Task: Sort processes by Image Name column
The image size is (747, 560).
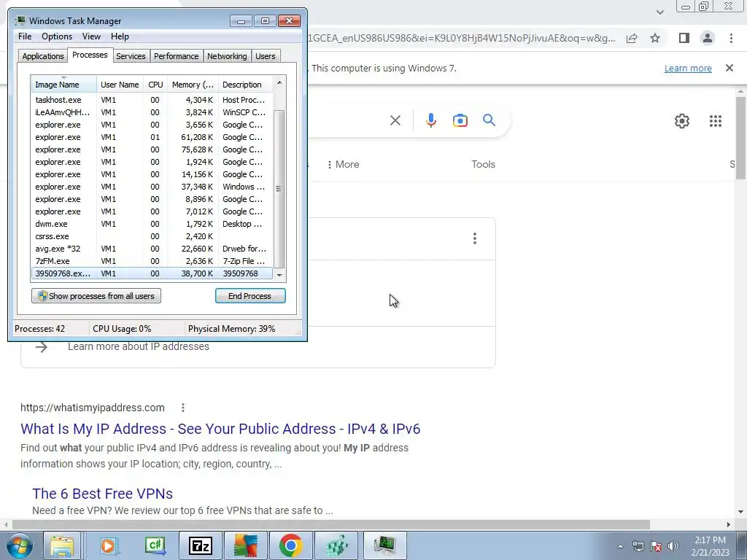Action: [x=64, y=85]
